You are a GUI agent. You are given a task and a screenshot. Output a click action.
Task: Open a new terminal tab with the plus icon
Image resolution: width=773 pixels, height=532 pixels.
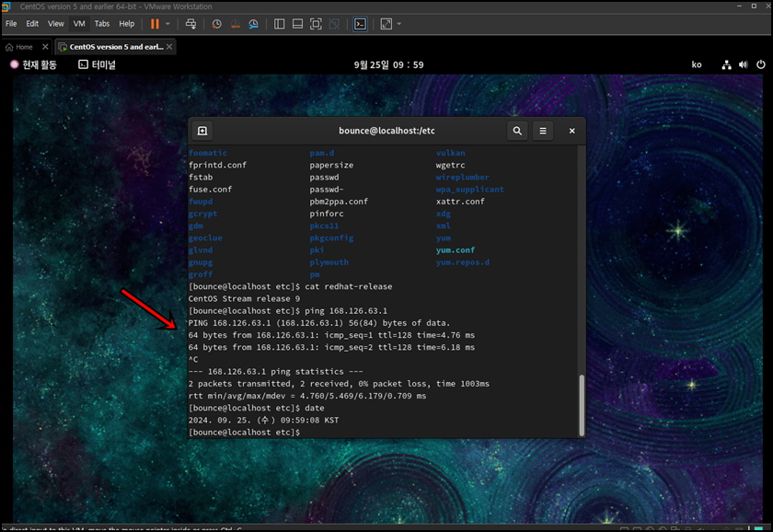click(202, 131)
